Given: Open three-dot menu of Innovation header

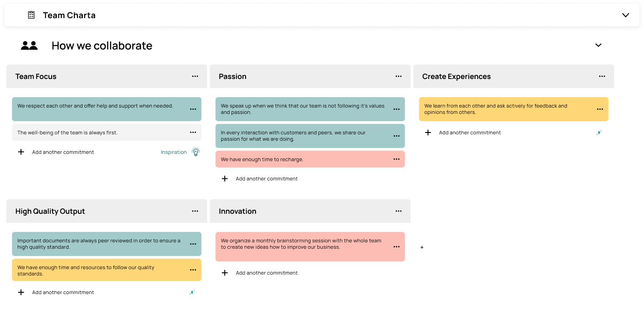Looking at the screenshot, I should (x=398, y=211).
